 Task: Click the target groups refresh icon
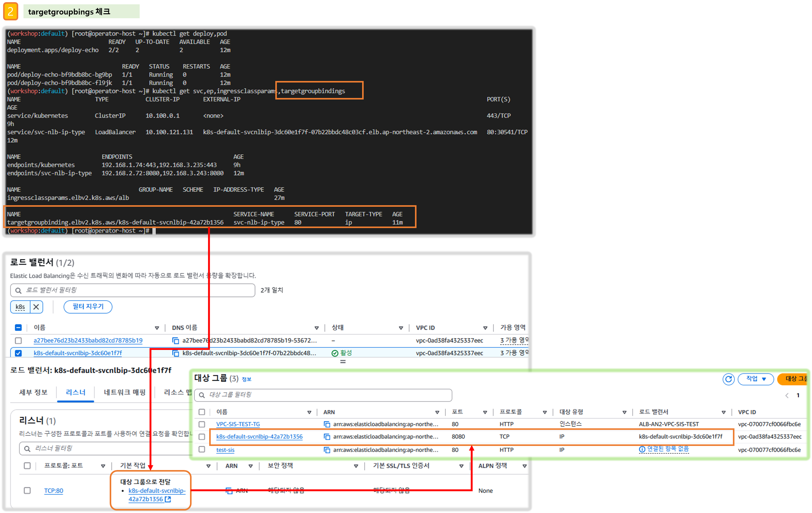pos(728,379)
